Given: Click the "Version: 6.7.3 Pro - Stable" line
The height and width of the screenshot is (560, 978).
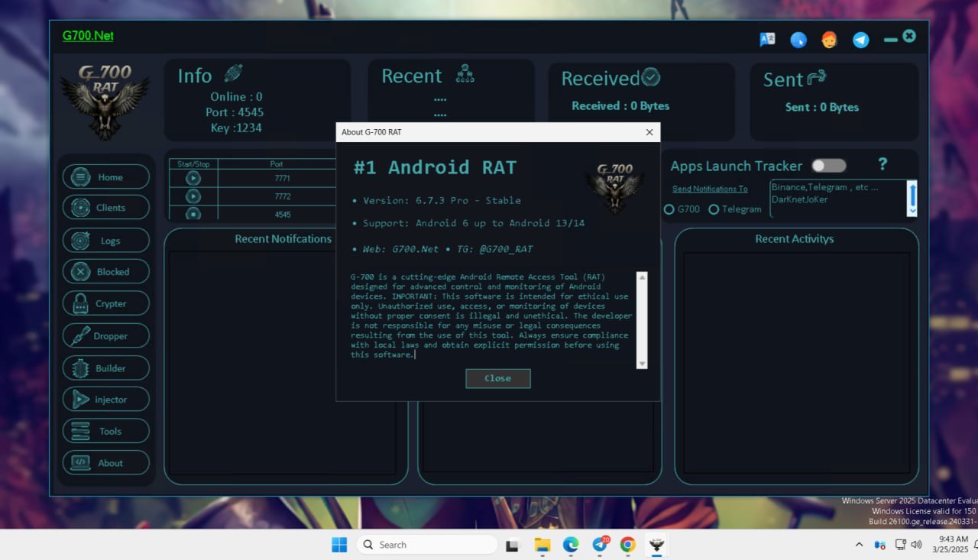Looking at the screenshot, I should [x=442, y=200].
